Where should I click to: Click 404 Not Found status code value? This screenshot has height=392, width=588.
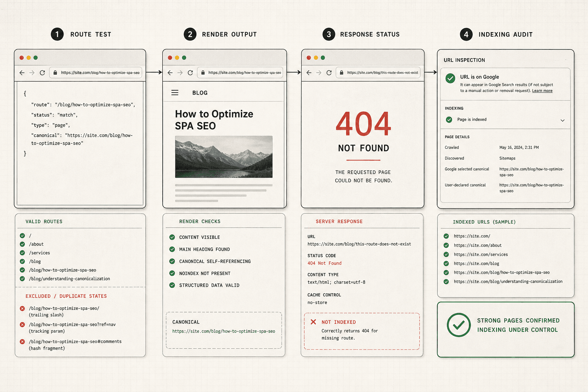(x=325, y=263)
